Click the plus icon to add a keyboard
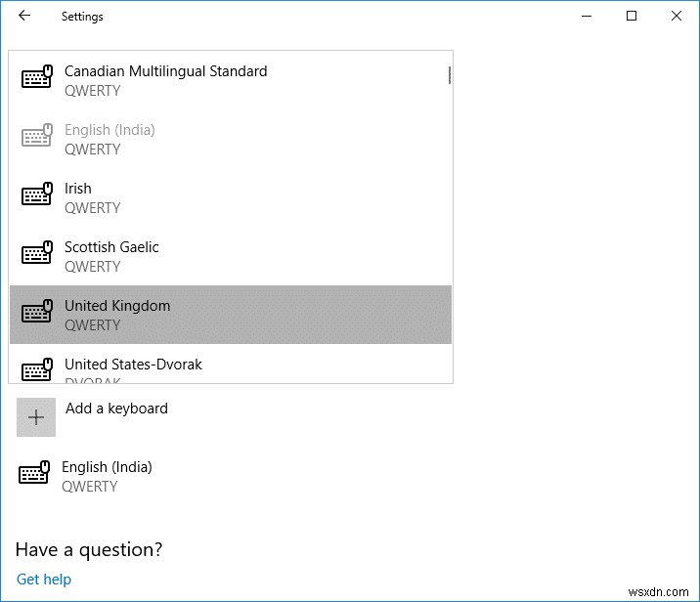Screen dimensions: 700x602 point(36,417)
